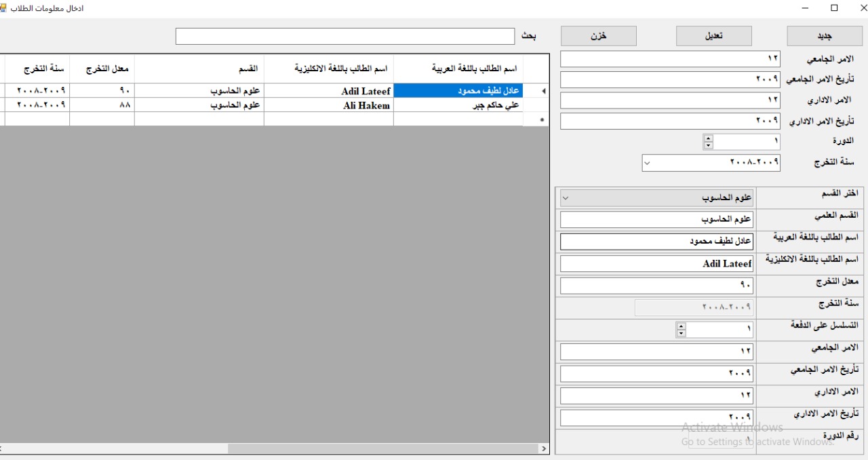The height and width of the screenshot is (460, 868).
Task: Click the app icon in the title bar
Action: [x=4, y=7]
